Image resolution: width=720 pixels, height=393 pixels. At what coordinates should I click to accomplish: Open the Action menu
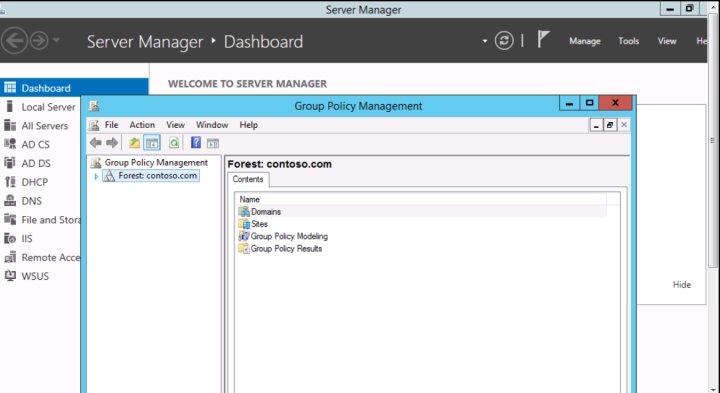142,125
